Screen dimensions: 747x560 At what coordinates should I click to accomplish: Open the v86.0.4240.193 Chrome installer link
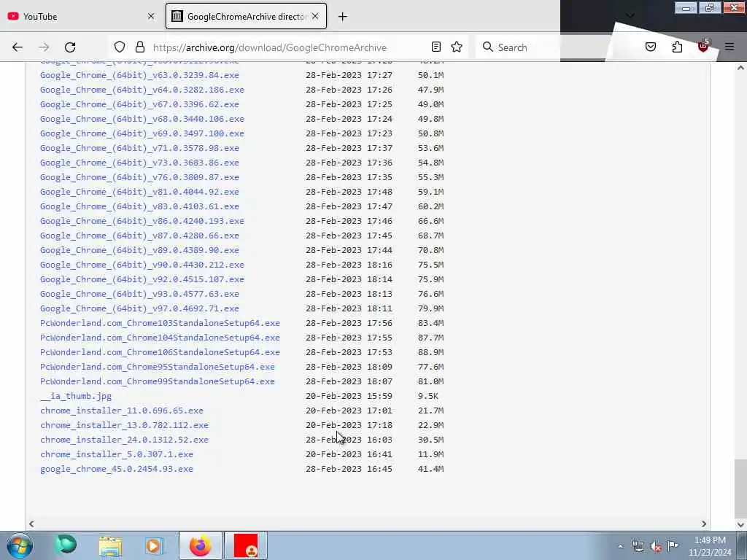point(142,221)
